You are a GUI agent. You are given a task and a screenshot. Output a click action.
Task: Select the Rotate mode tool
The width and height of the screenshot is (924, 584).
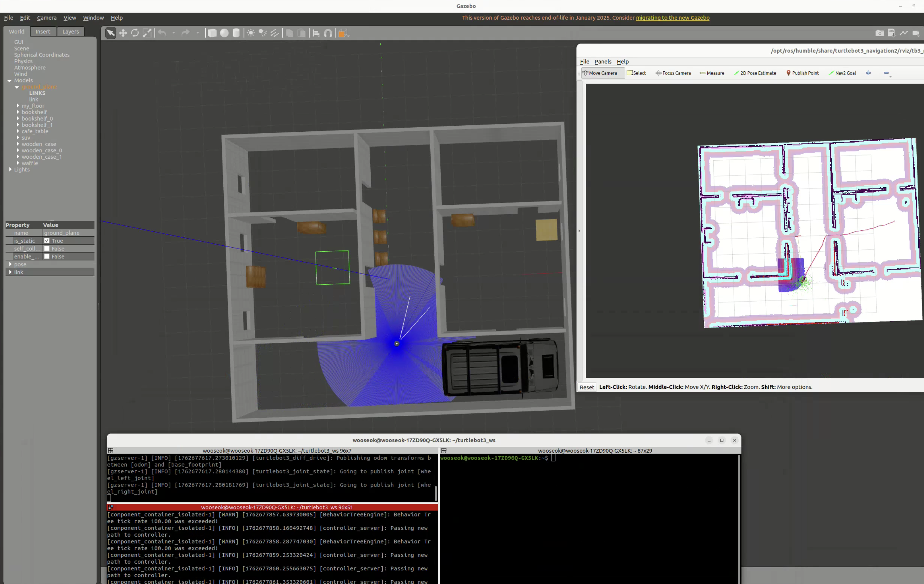tap(135, 33)
